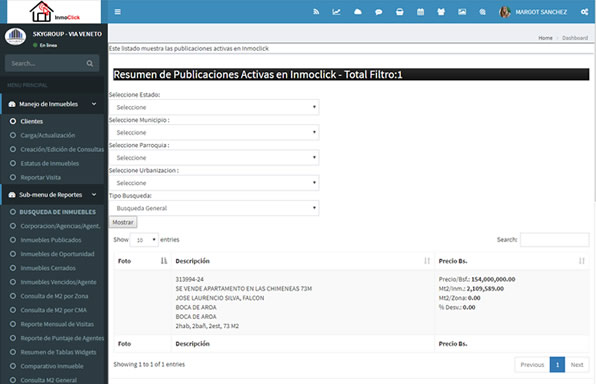596x384 pixels.
Task: Click Manejo de Inmuebles car icon
Action: coord(12,104)
